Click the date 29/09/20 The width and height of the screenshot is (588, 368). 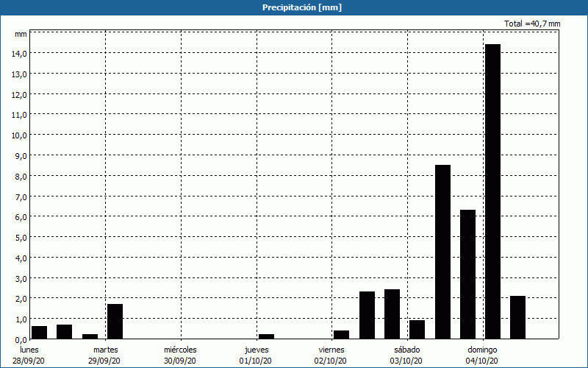pyautogui.click(x=104, y=361)
